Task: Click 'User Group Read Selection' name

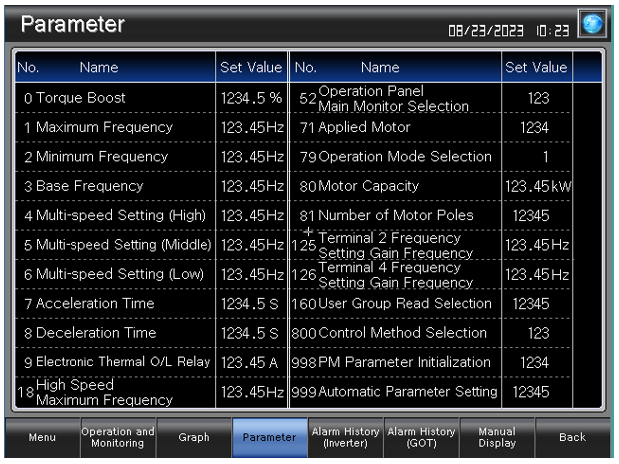Action: [x=405, y=304]
